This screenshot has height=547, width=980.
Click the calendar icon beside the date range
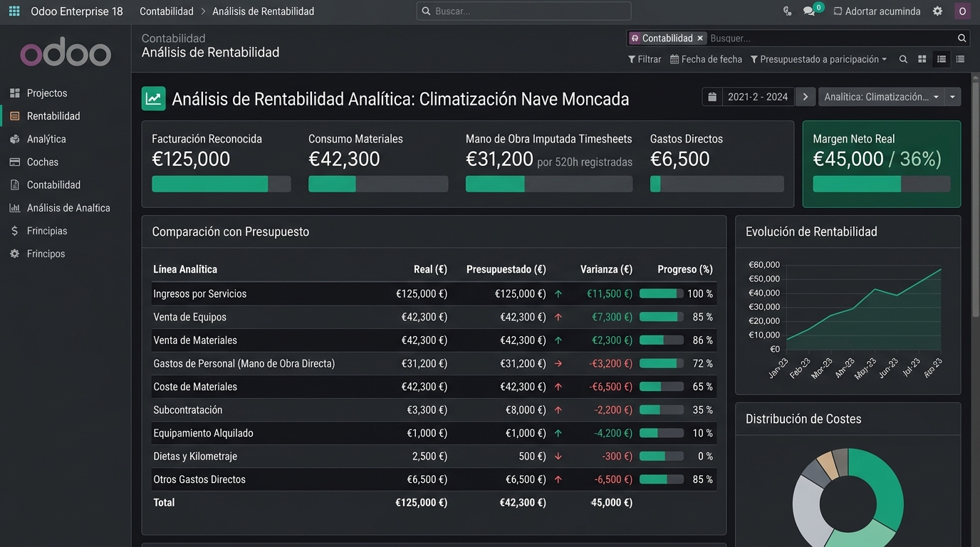(x=712, y=97)
